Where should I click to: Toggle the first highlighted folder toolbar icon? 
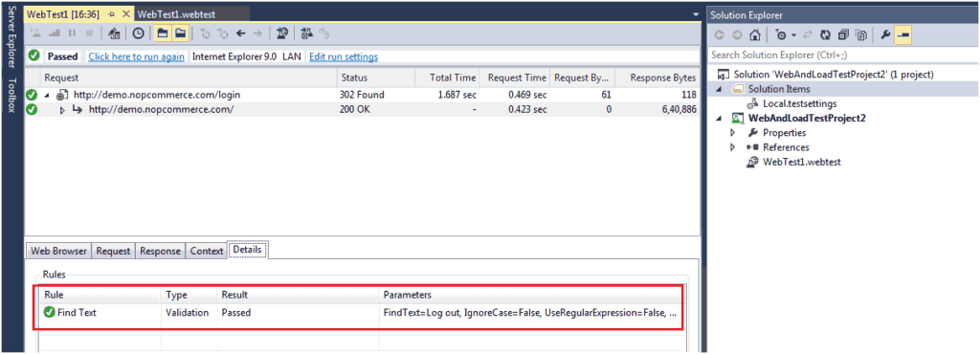tap(163, 33)
